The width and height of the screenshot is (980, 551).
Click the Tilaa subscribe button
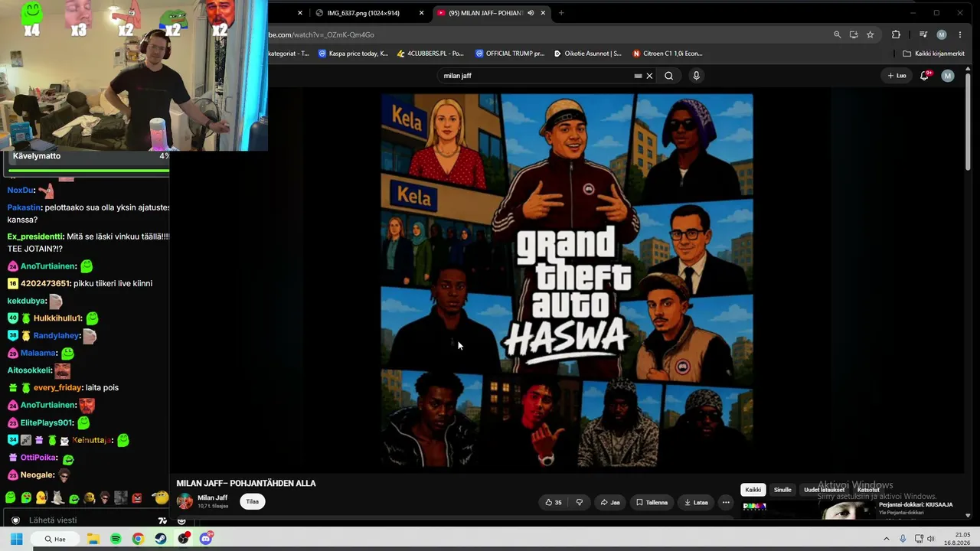point(252,502)
